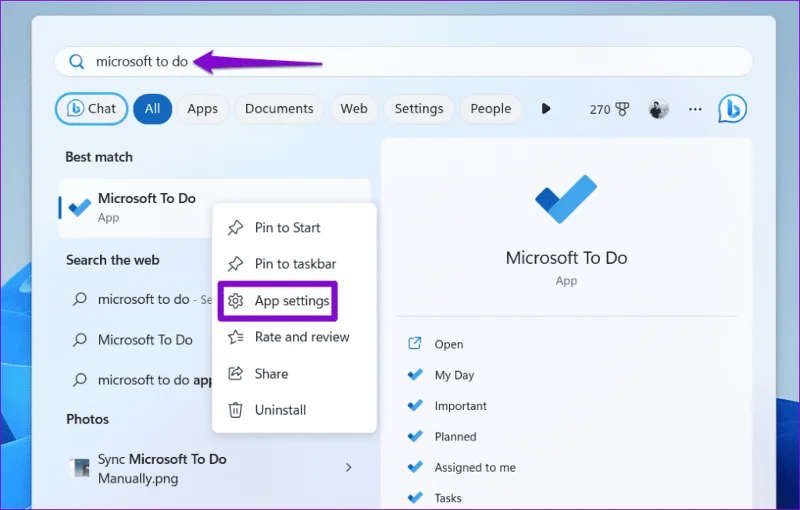Open the large Bing icon at top right
Viewport: 800px width, 510px height.
733,109
